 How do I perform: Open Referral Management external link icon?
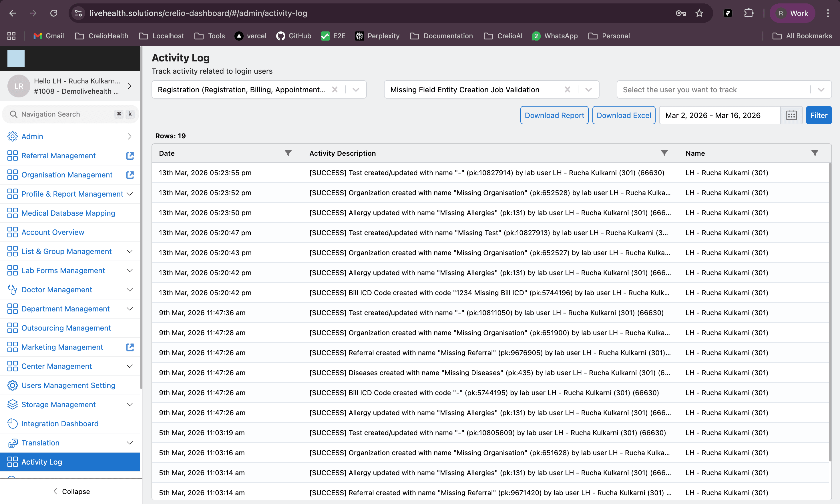click(130, 155)
